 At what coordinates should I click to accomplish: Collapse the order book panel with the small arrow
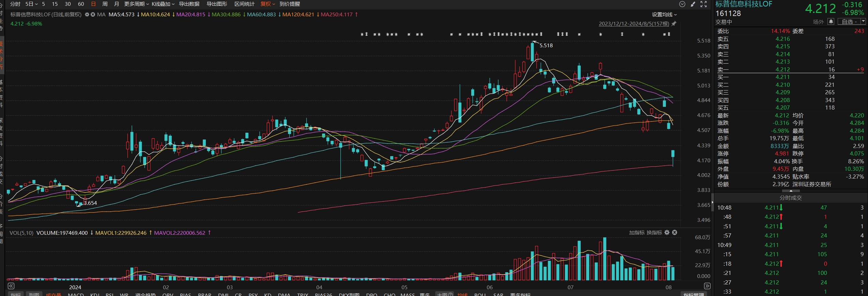(x=791, y=191)
